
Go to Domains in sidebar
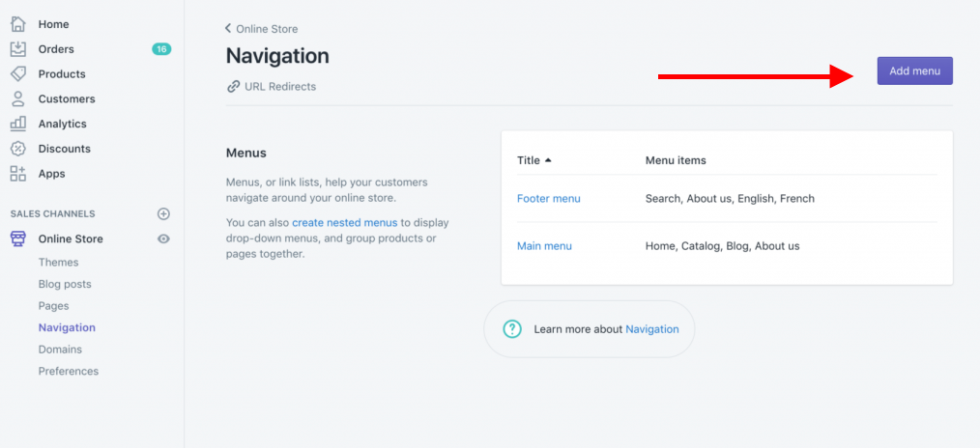coord(60,350)
